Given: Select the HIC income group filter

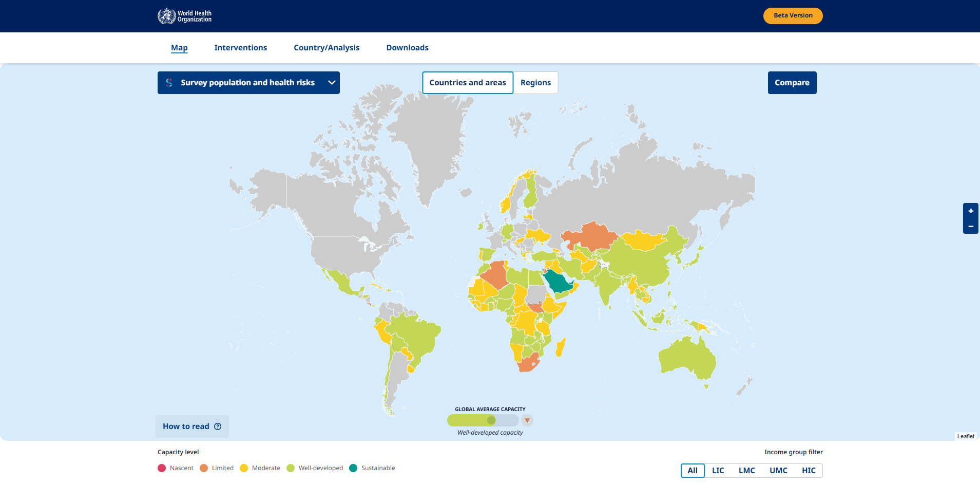Looking at the screenshot, I should (809, 471).
